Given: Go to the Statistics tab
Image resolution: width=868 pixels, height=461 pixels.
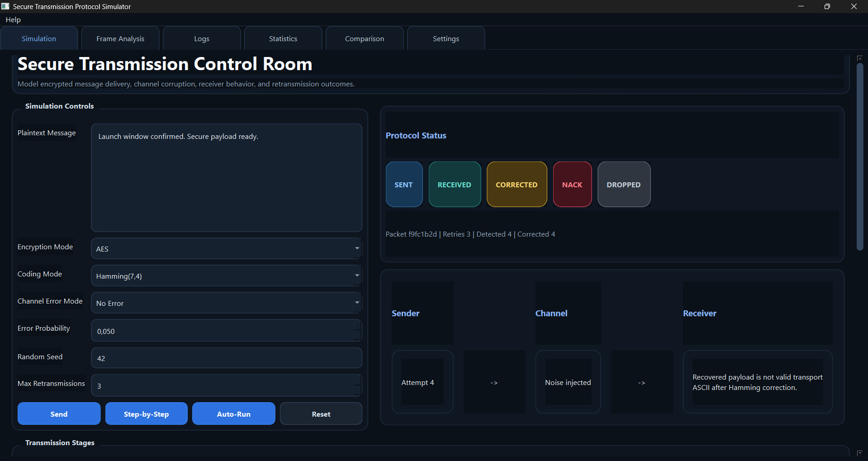Looking at the screenshot, I should click(x=283, y=38).
